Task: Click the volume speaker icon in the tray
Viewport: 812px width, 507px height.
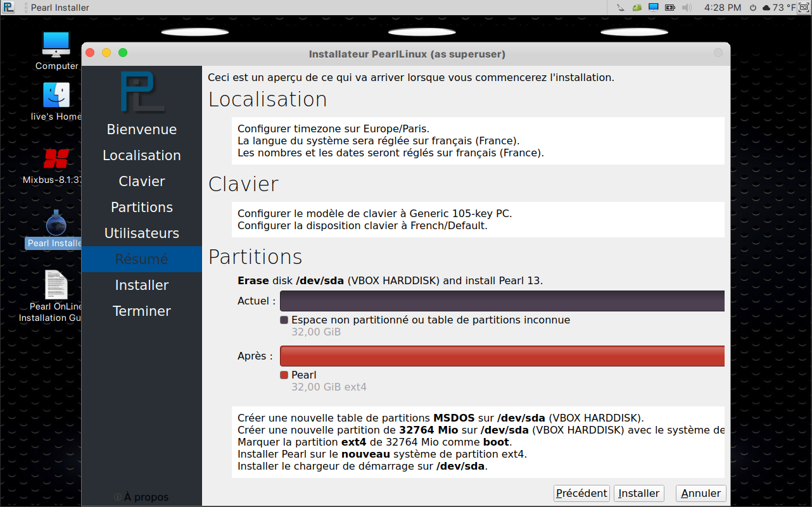Action: click(x=687, y=8)
